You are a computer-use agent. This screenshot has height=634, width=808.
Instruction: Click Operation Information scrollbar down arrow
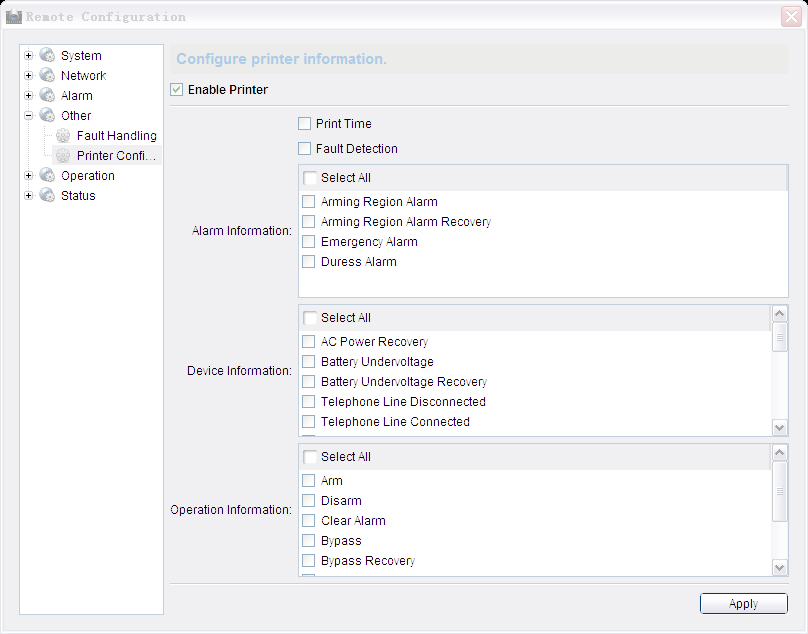(780, 568)
